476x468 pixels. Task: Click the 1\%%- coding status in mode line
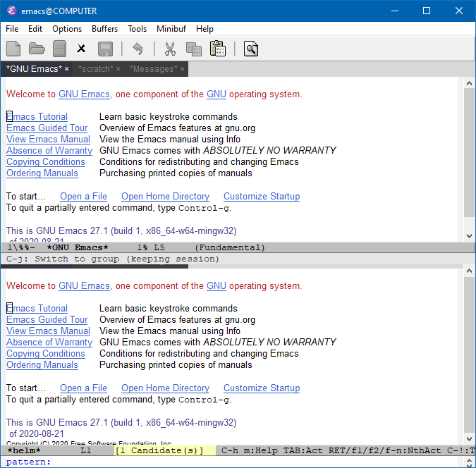point(21,247)
